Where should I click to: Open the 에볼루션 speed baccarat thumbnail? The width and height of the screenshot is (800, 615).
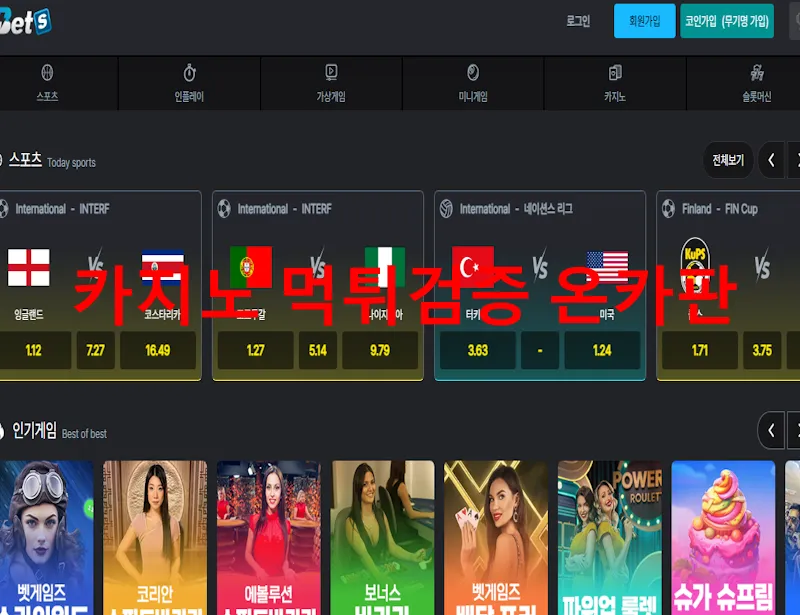coord(269,538)
